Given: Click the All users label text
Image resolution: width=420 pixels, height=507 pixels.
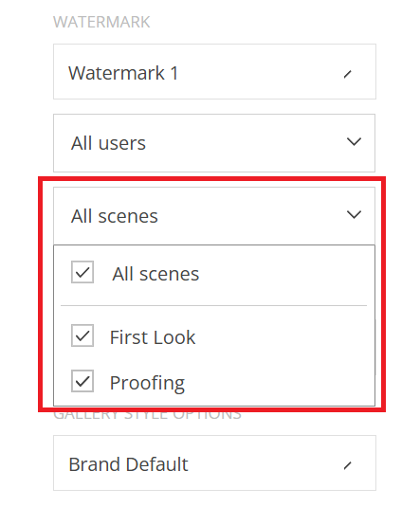Looking at the screenshot, I should (x=108, y=143).
